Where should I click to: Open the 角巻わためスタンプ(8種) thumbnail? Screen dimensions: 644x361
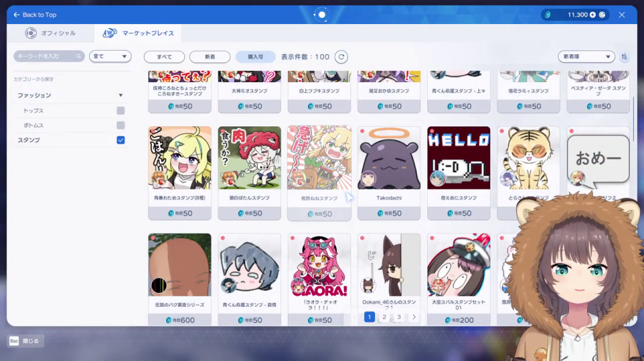pos(180,158)
